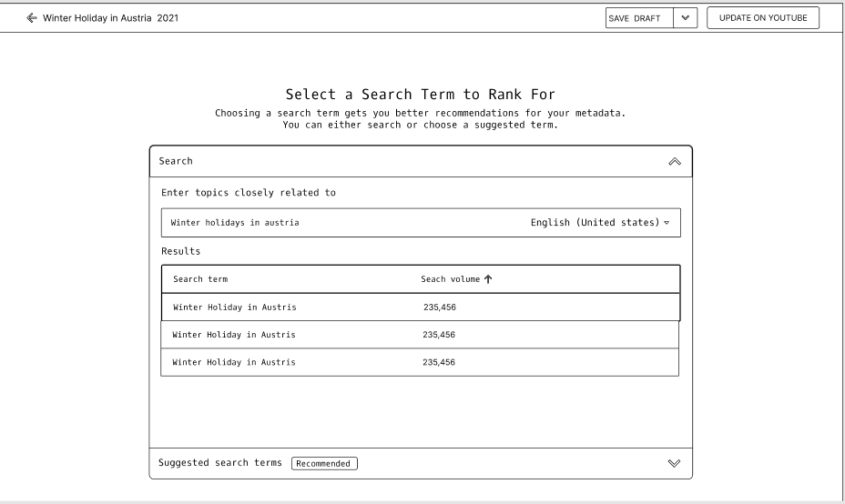Click the Seach volume column header
Screen dimensions: 845x504
tap(451, 279)
